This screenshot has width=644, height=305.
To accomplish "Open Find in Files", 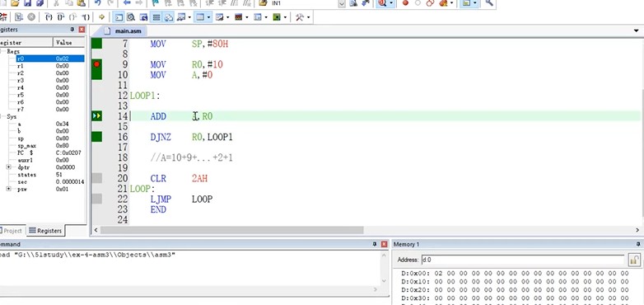I will pos(263,3).
